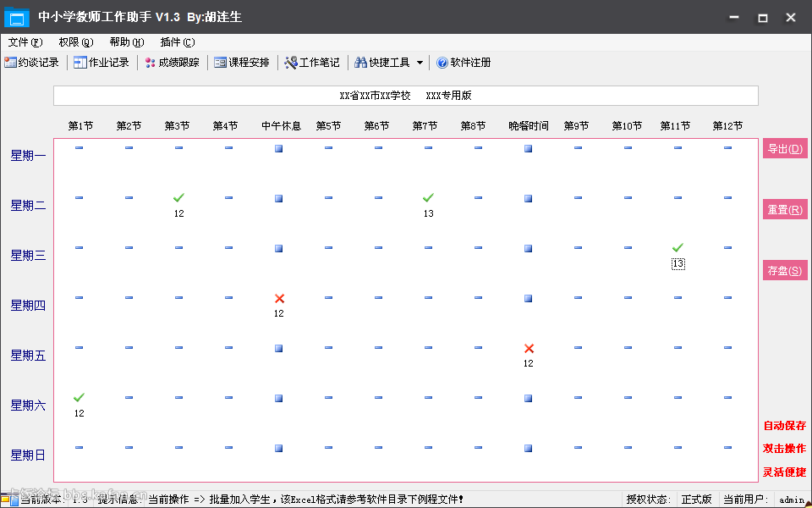Click the blue square at 星期一 中午休息
Image resolution: width=812 pixels, height=508 pixels.
click(278, 148)
